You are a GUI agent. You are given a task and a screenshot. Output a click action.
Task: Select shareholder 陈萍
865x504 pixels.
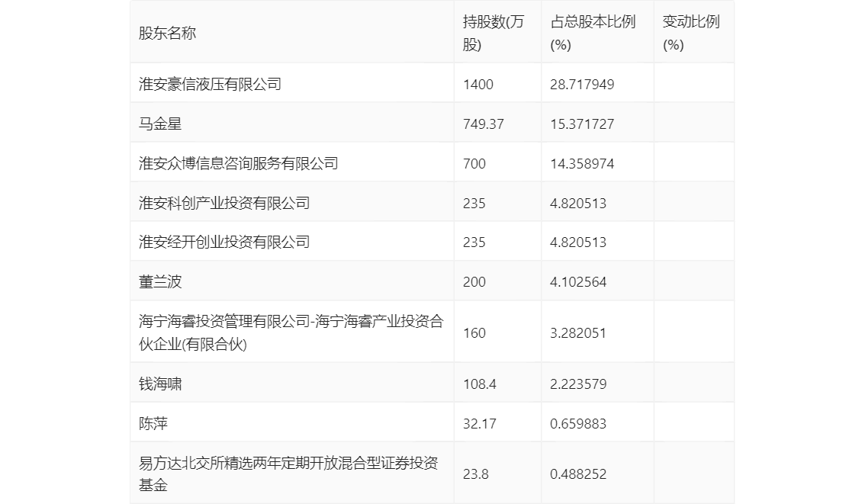(153, 423)
